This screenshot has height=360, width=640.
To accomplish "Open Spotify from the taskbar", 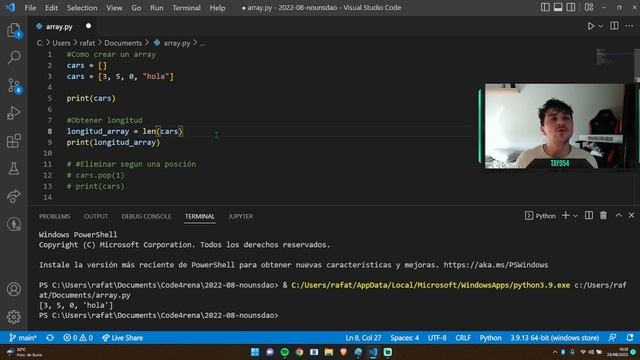I will 284,352.
